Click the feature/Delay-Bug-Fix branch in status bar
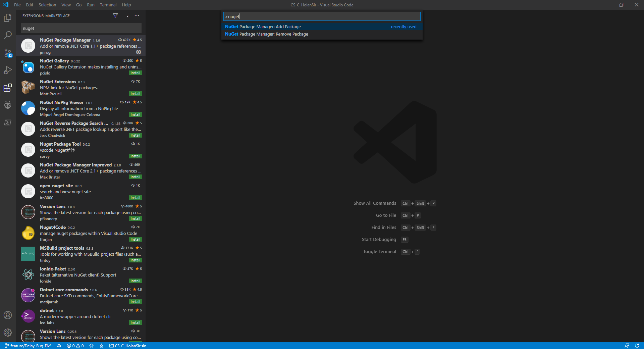644x349 pixels. click(28, 346)
